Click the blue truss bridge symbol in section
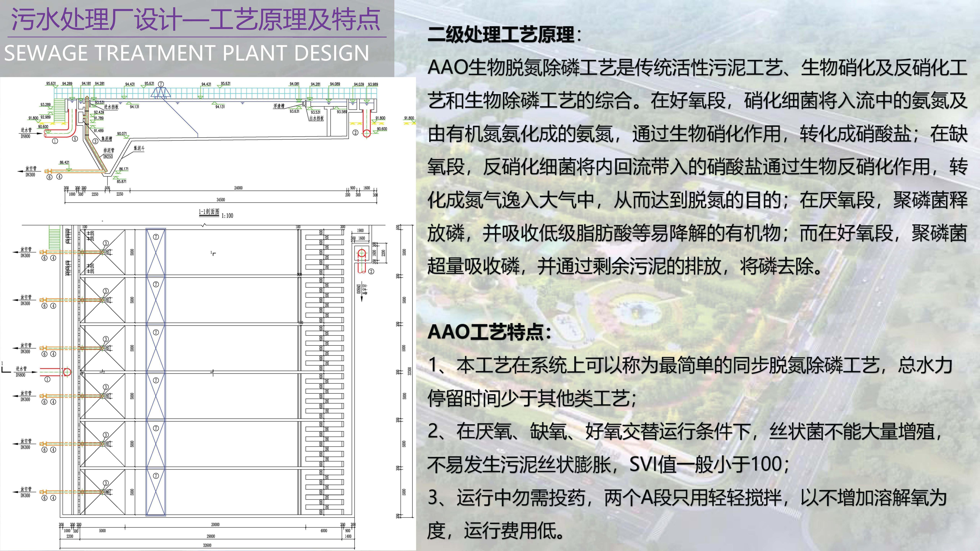 pyautogui.click(x=161, y=92)
